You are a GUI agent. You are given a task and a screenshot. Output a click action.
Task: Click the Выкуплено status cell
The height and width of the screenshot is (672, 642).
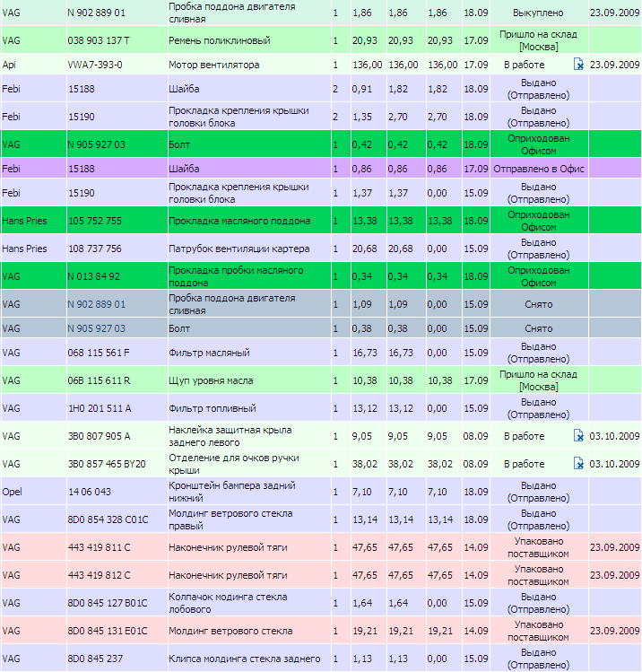tap(538, 13)
